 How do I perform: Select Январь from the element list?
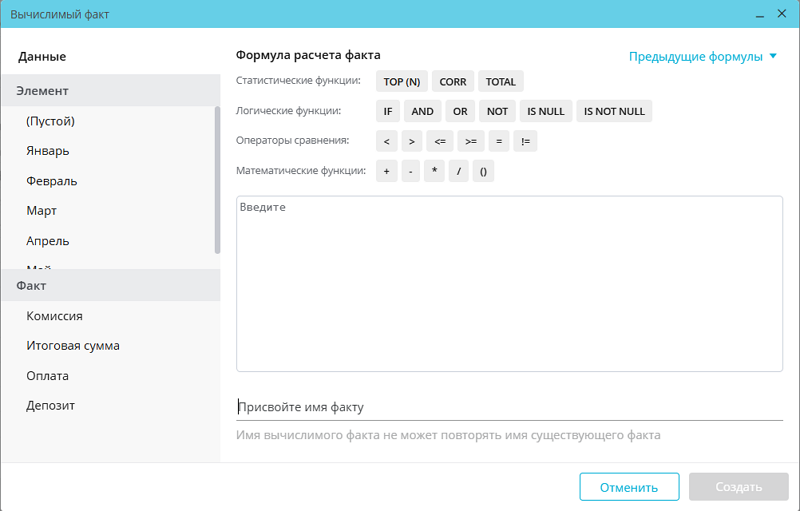pyautogui.click(x=48, y=151)
